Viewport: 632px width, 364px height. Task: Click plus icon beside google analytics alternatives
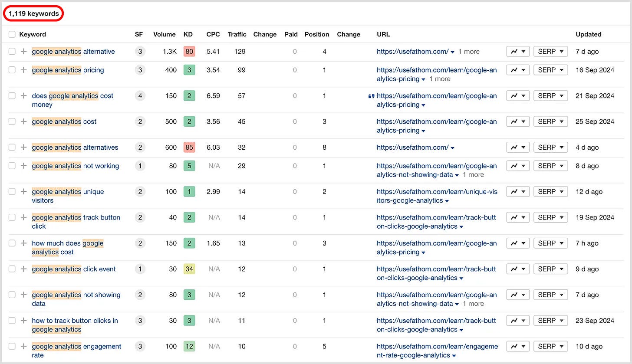[x=23, y=148]
